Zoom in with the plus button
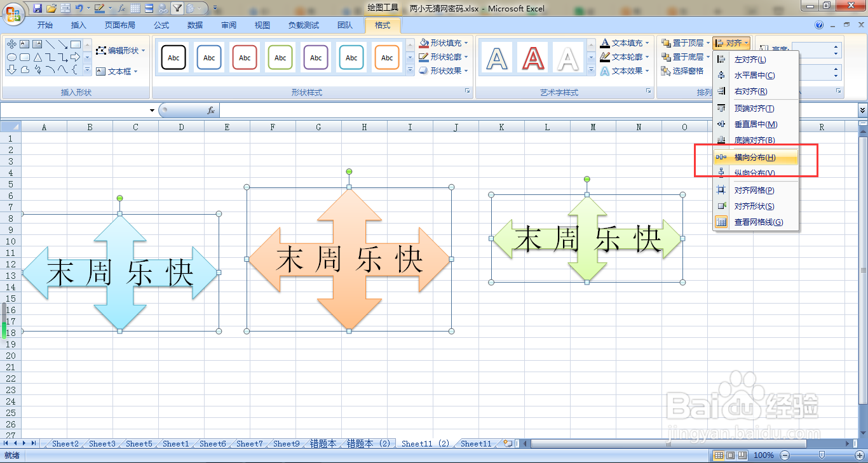 (x=858, y=455)
